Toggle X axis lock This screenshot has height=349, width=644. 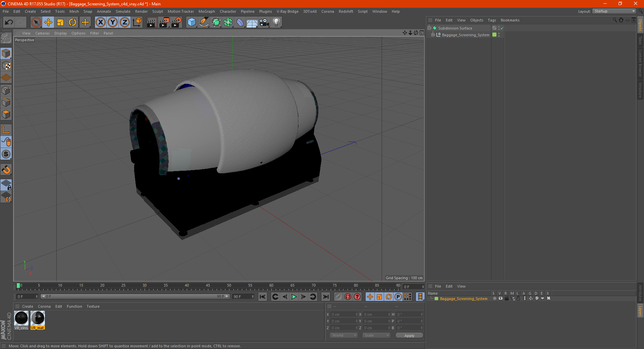click(x=100, y=22)
